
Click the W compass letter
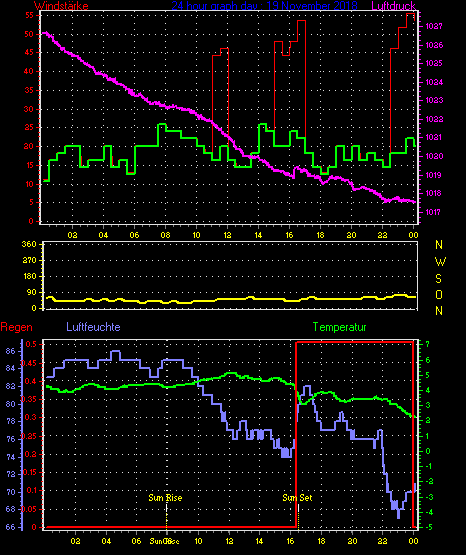click(x=440, y=262)
